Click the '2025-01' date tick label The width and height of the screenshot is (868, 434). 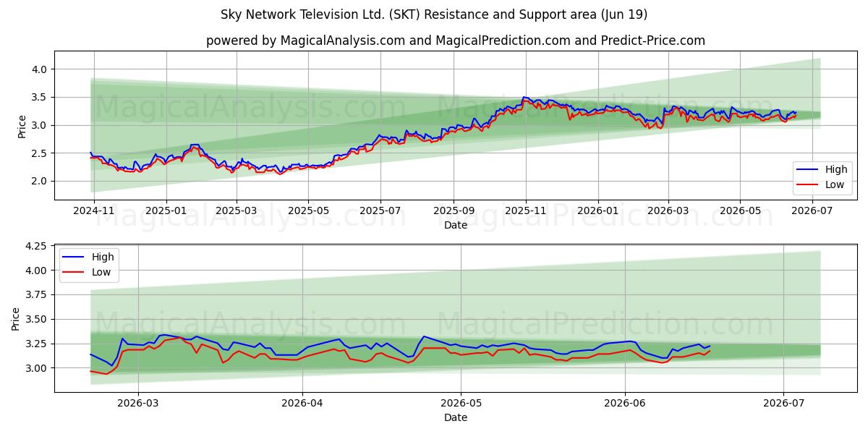pos(166,210)
